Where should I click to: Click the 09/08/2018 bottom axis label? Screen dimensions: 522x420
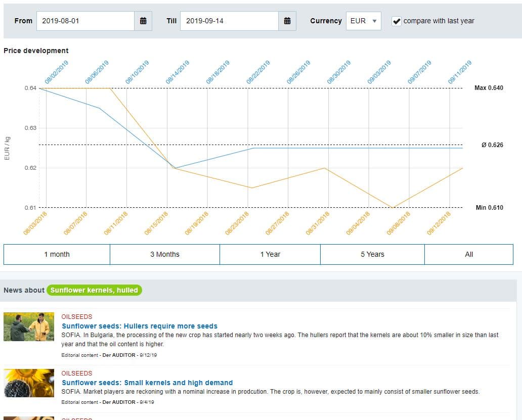click(399, 223)
